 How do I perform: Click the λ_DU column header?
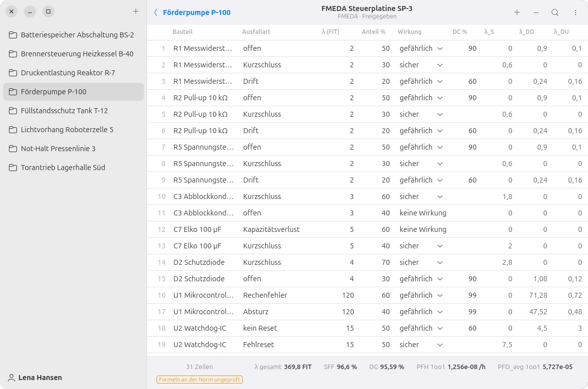coord(562,32)
